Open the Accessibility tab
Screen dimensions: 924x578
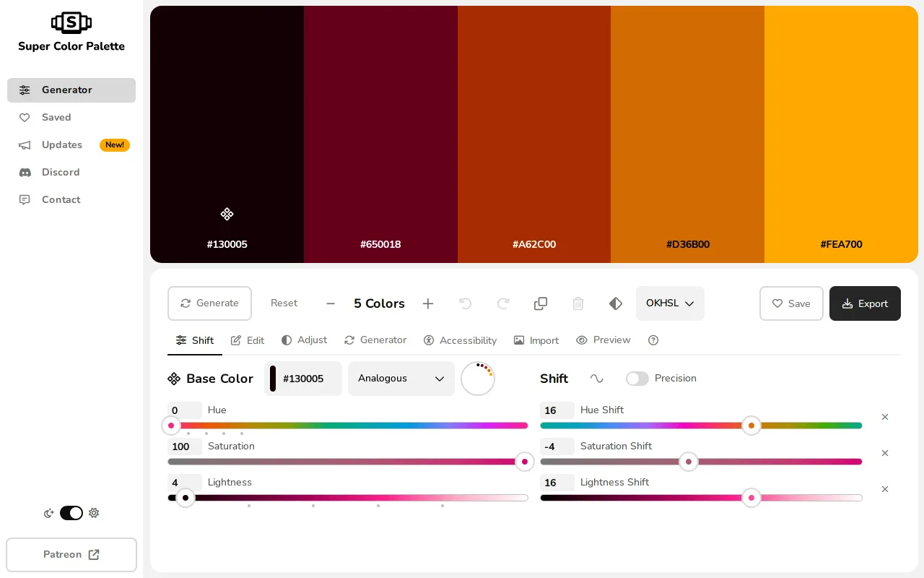point(460,340)
